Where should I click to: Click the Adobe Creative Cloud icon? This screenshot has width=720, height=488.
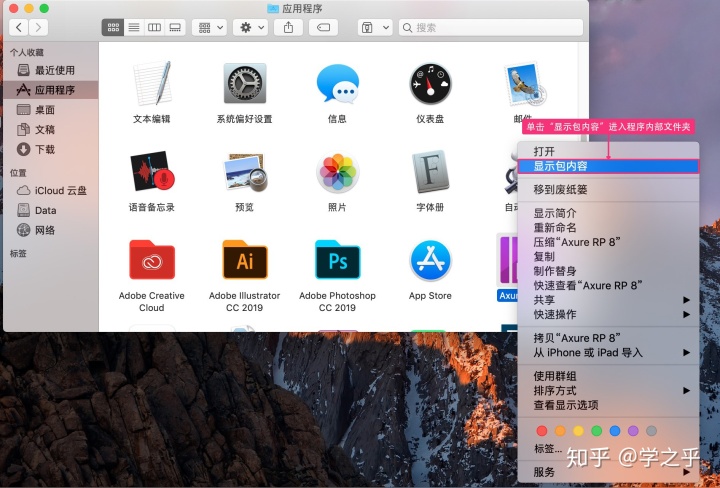click(152, 260)
